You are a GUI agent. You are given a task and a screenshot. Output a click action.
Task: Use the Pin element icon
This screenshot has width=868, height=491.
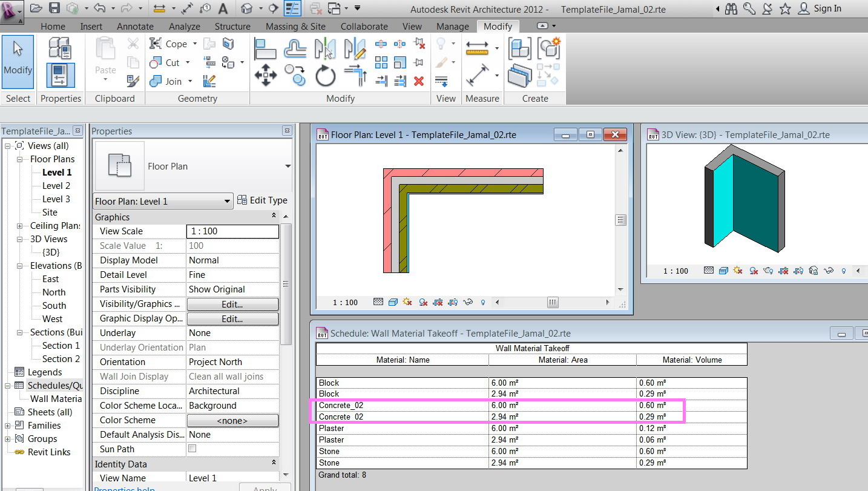click(419, 62)
